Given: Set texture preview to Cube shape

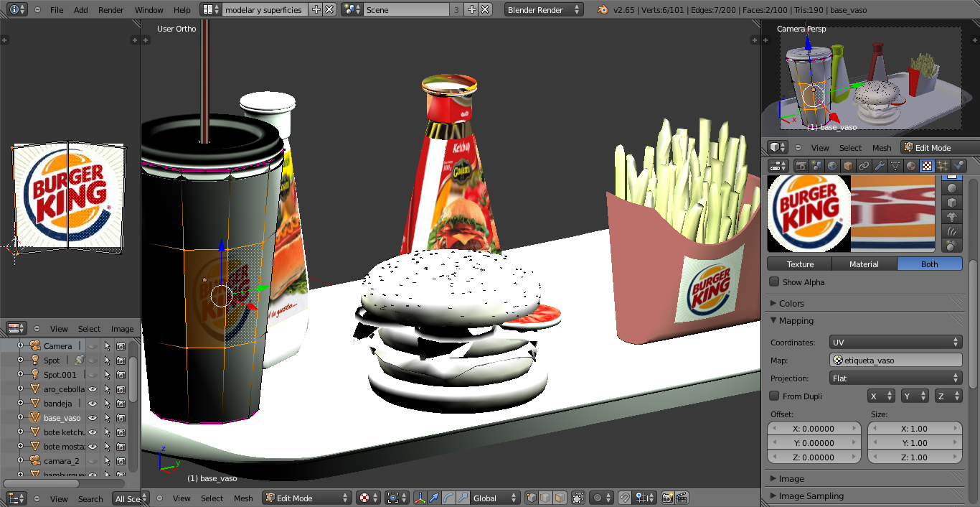Looking at the screenshot, I should (x=952, y=203).
